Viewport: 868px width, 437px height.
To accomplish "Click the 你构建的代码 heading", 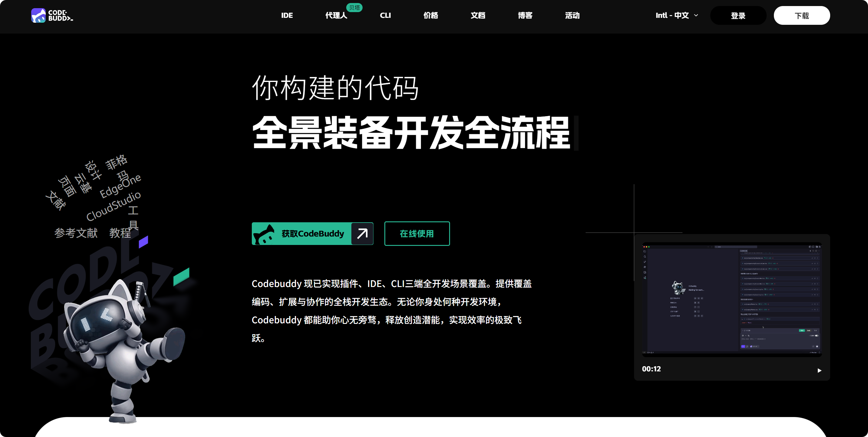I will [335, 88].
